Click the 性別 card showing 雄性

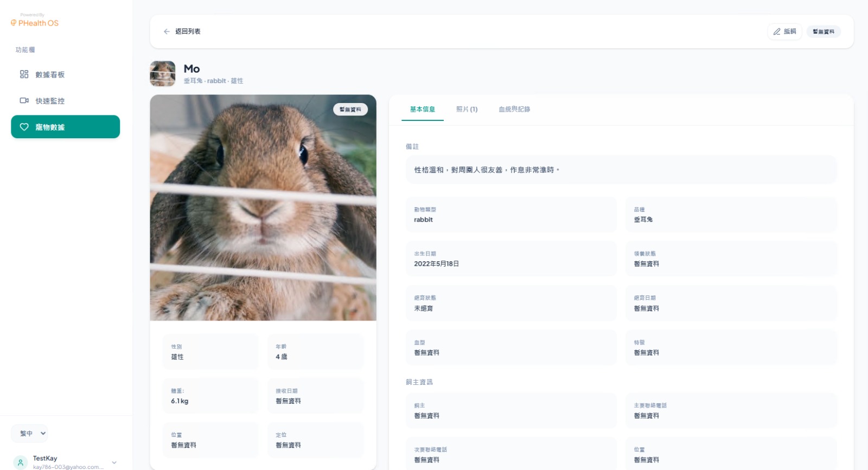pos(210,352)
